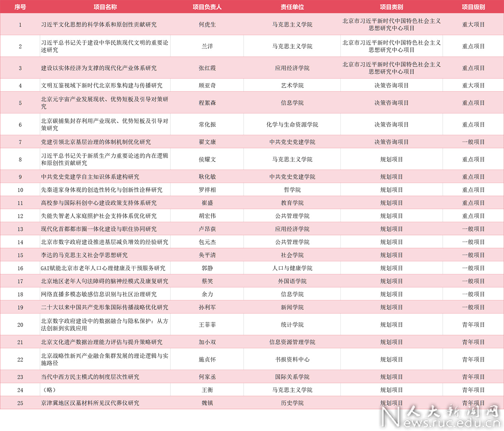Click the 项目级别 column header
The width and height of the screenshot is (504, 431).
[x=473, y=7]
